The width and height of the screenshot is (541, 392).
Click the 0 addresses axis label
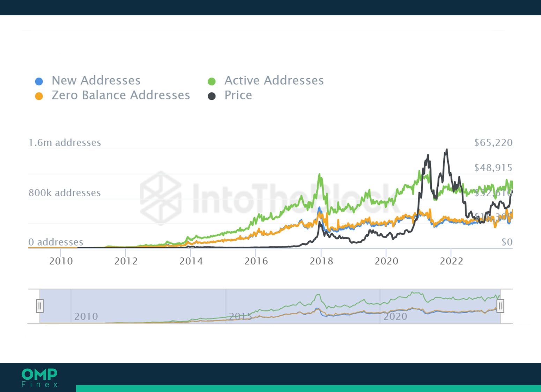tap(56, 242)
